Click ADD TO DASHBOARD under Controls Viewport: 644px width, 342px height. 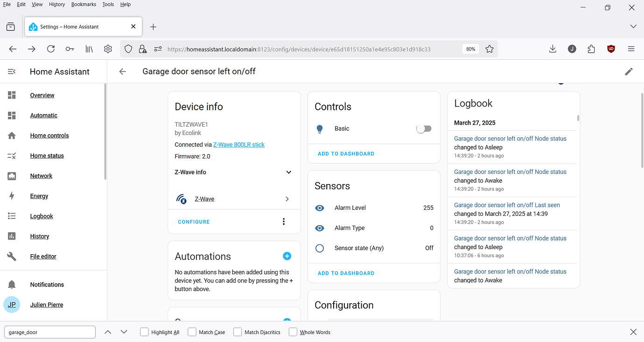[346, 154]
